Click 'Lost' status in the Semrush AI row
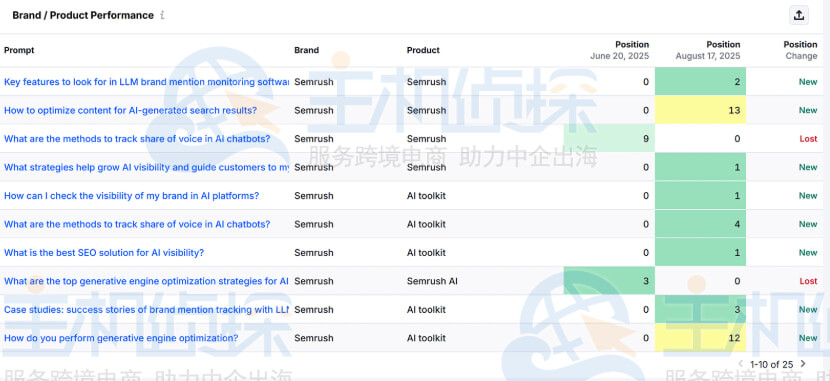The height and width of the screenshot is (381, 830). (808, 282)
